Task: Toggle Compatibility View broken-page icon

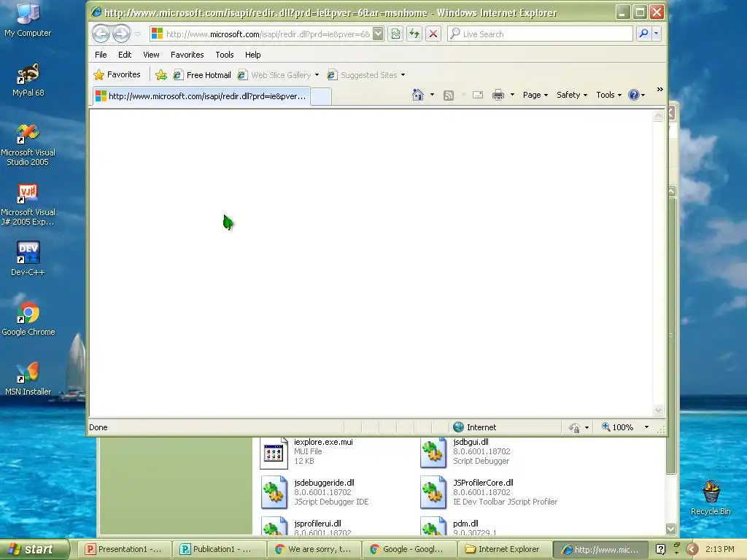Action: [395, 34]
